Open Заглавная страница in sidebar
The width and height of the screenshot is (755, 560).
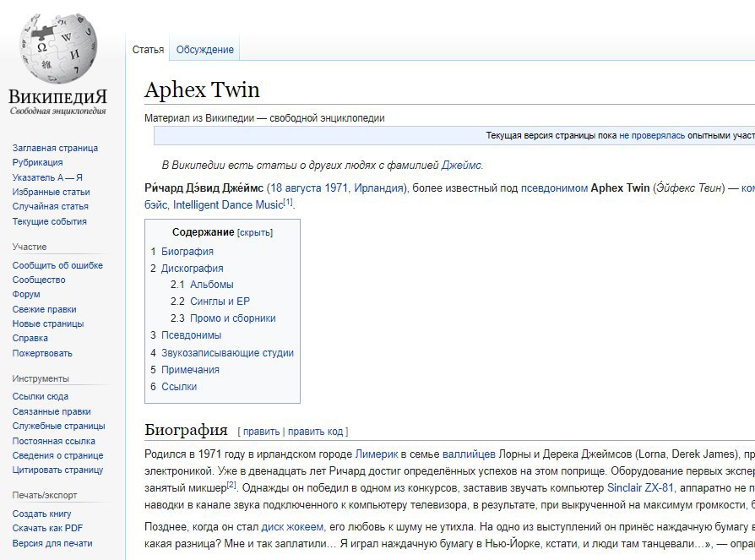55,148
